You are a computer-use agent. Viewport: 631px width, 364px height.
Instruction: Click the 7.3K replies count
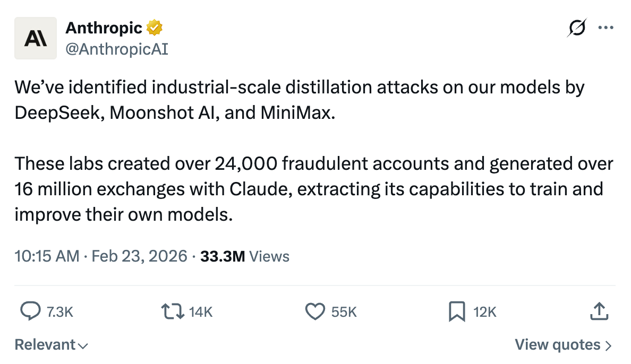(59, 313)
